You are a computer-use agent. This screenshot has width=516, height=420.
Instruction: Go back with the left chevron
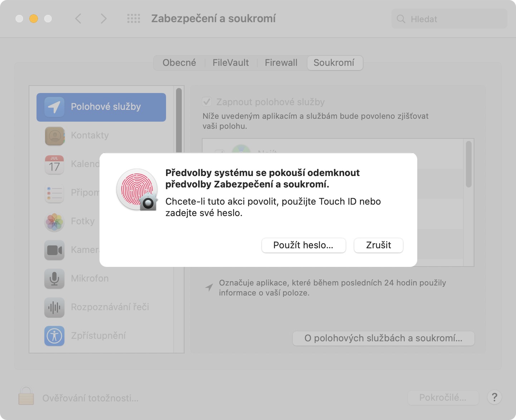coord(78,19)
